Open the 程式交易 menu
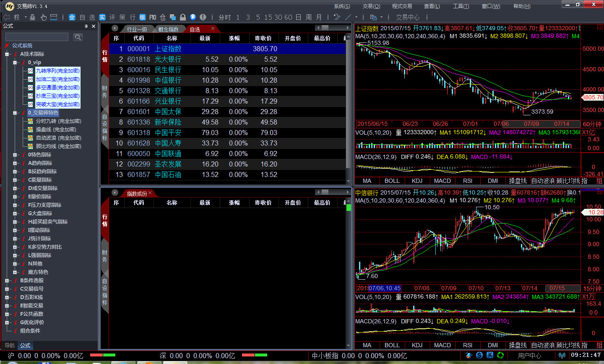The image size is (604, 364). [x=402, y=6]
